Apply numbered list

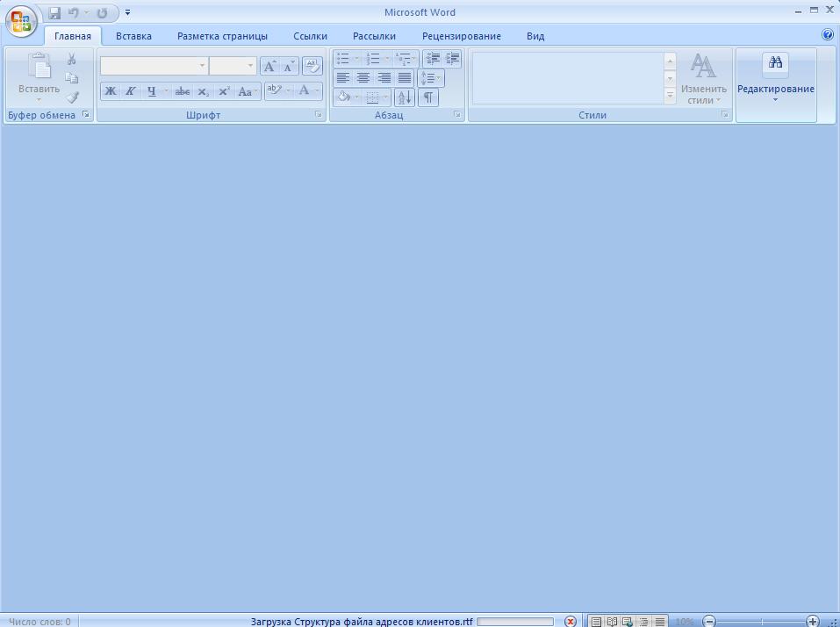click(x=373, y=59)
